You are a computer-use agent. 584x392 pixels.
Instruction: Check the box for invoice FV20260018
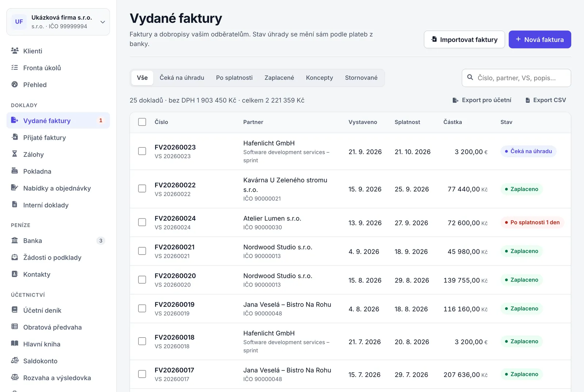(142, 341)
